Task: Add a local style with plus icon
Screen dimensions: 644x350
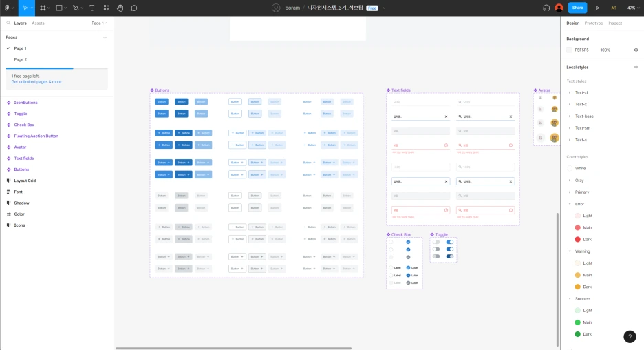Action: pos(636,67)
